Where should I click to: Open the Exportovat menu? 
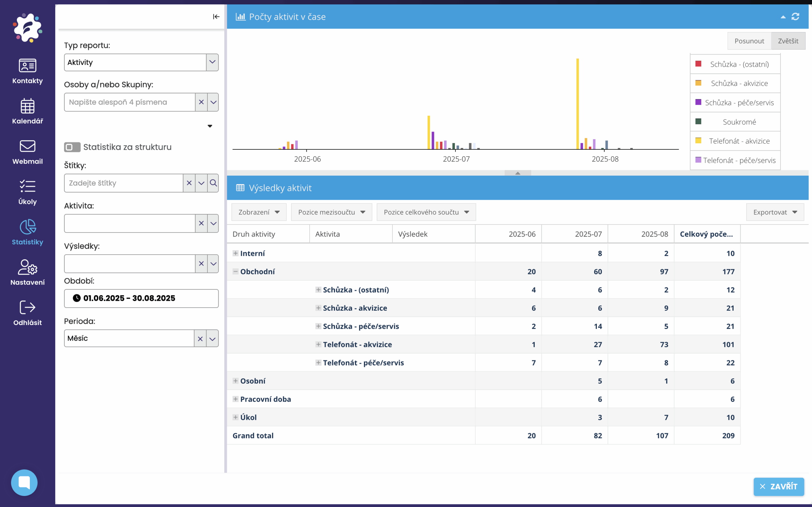click(775, 212)
